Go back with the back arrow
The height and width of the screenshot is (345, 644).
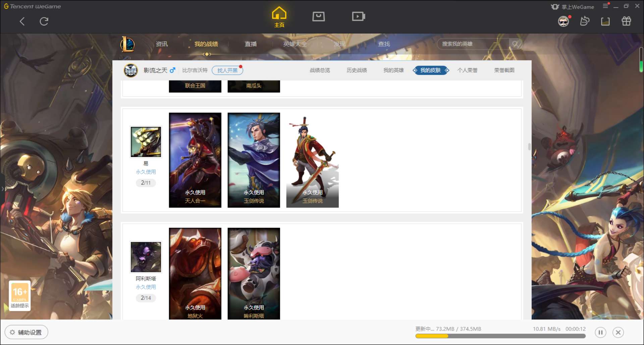pyautogui.click(x=22, y=21)
